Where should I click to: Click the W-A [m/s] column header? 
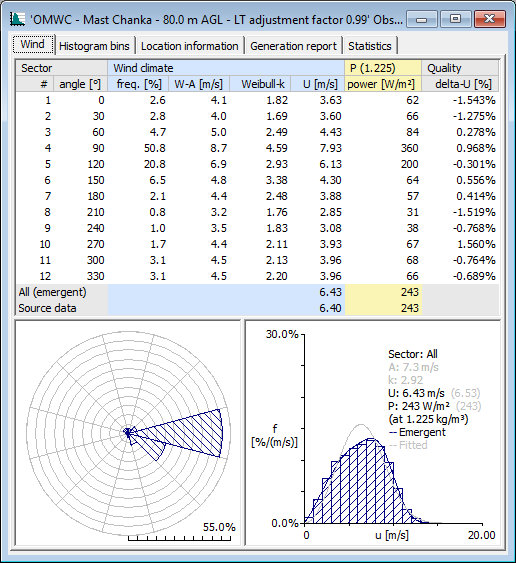tap(199, 84)
